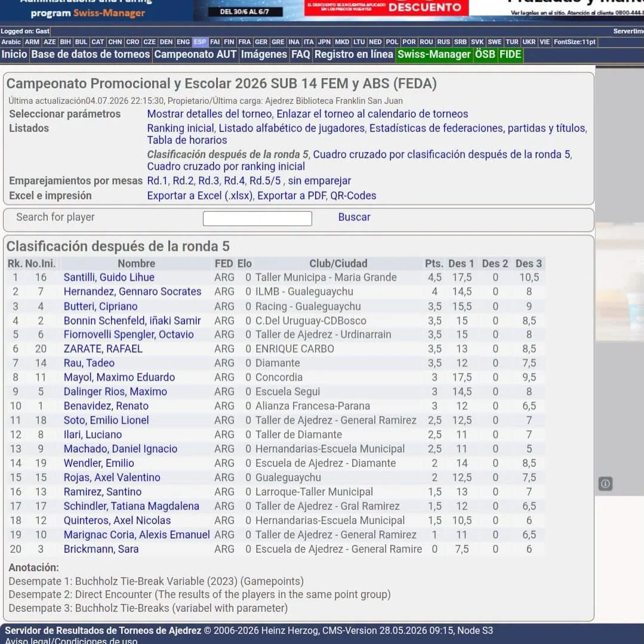Open Cuadro cruzado por ranking inicial
Viewport: 644px width, 644px height.
[x=226, y=167]
